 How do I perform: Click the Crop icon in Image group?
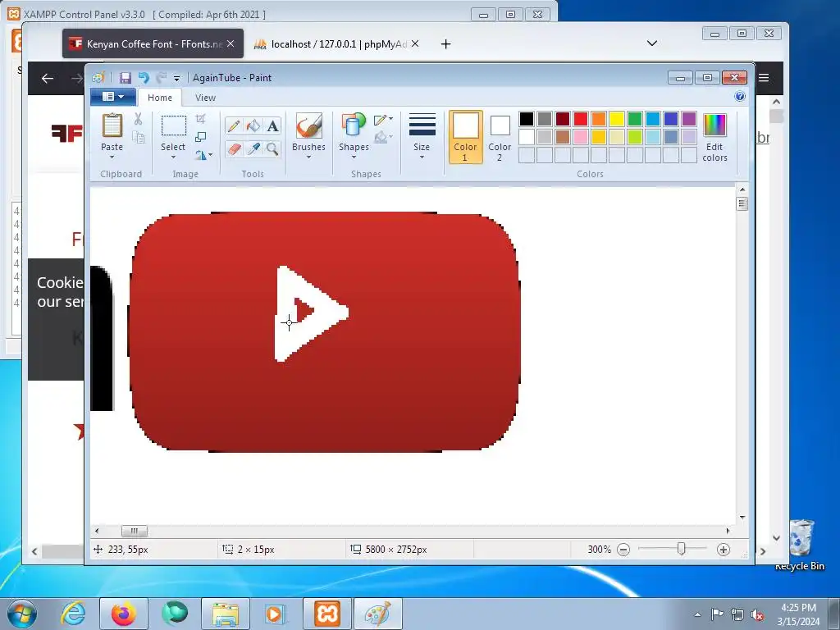200,119
